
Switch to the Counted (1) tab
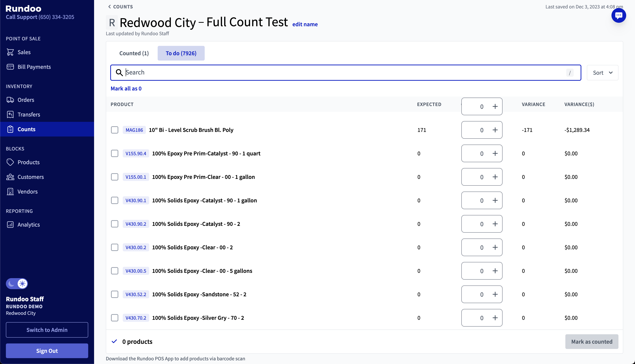tap(134, 53)
